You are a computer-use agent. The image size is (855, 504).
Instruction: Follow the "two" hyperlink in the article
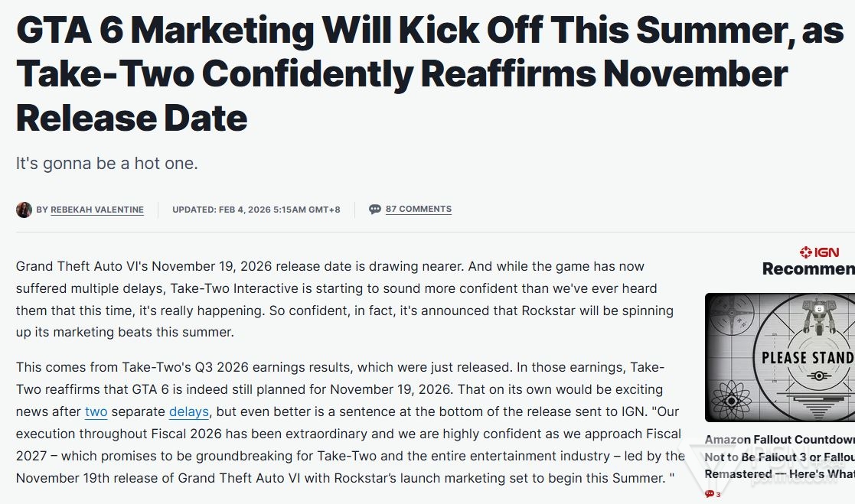point(96,411)
